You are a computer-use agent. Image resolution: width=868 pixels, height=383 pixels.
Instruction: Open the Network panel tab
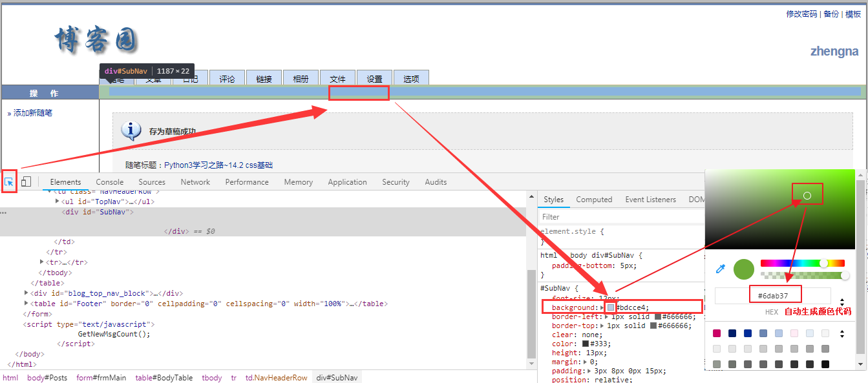point(195,182)
